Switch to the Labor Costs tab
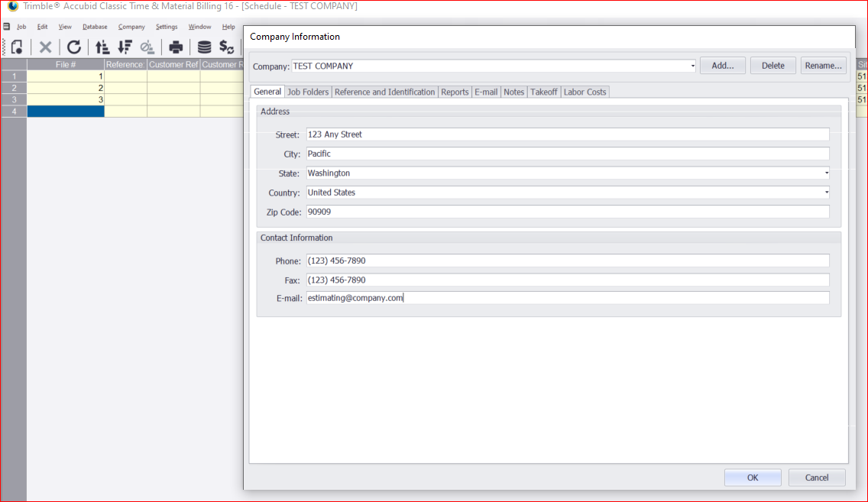 [585, 92]
